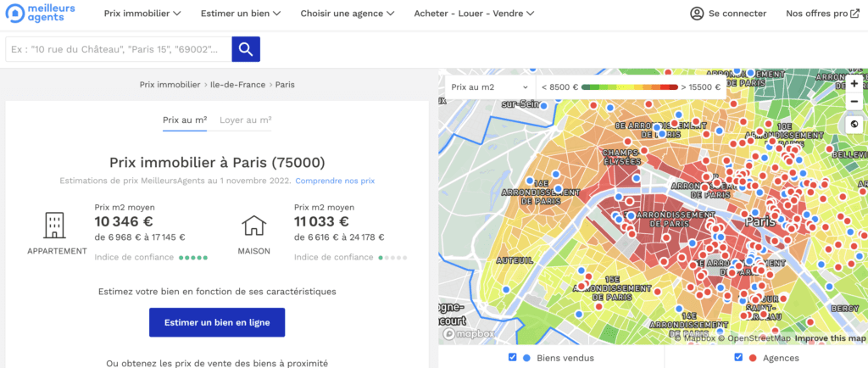Toggle the Agences checkbox

(x=737, y=358)
